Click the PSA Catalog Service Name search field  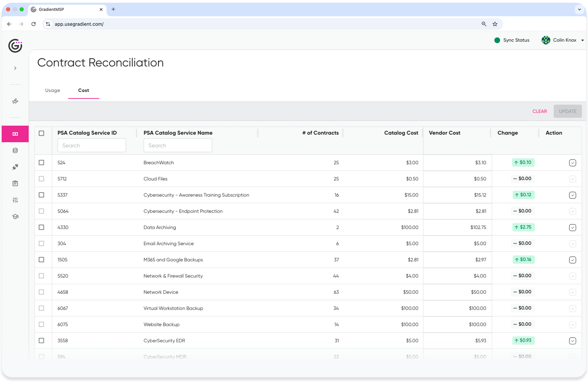[178, 146]
